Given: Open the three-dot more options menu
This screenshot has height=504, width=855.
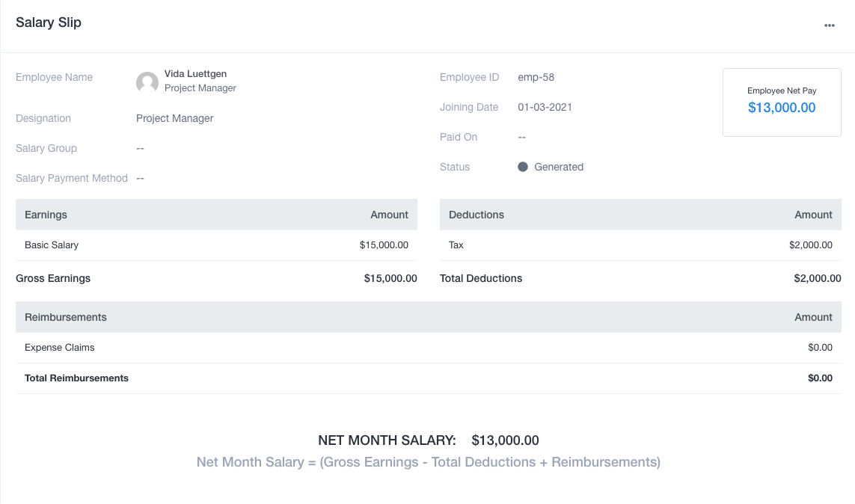Looking at the screenshot, I should pyautogui.click(x=829, y=25).
